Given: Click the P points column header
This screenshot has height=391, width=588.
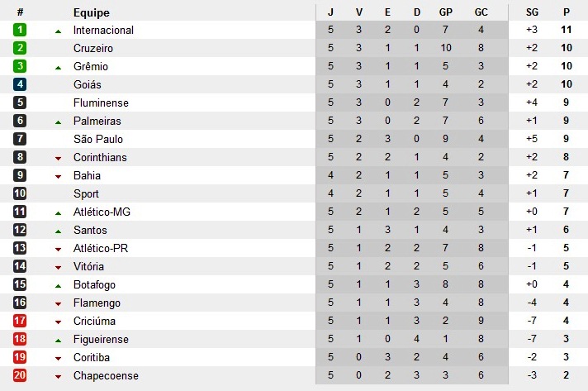Looking at the screenshot, I should coord(567,12).
